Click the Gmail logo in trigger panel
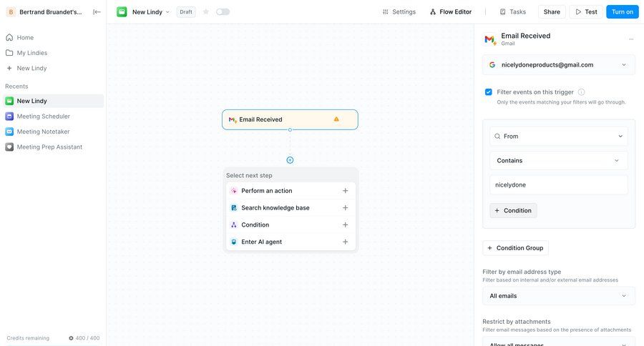This screenshot has height=346, width=644. tap(490, 39)
